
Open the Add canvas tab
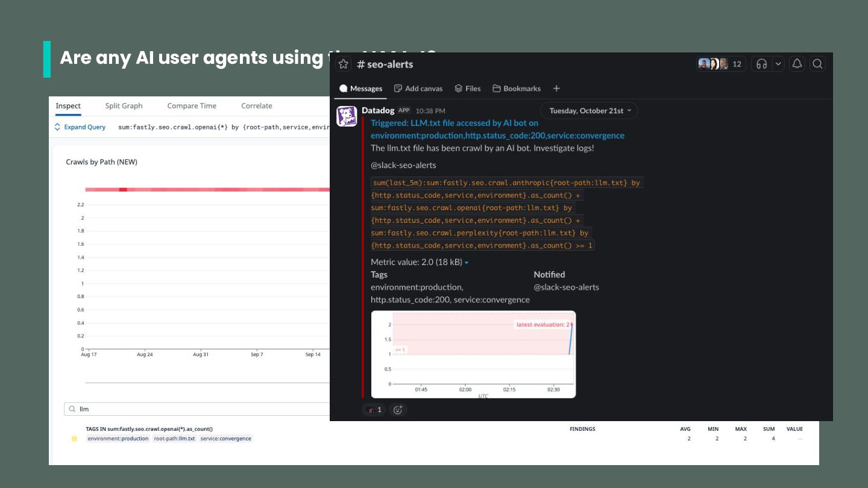click(x=418, y=89)
